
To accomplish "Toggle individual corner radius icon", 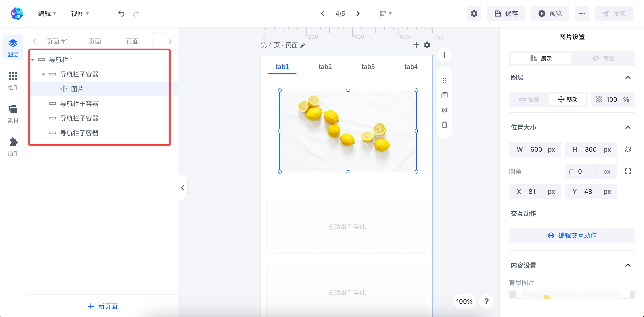I will pos(628,171).
